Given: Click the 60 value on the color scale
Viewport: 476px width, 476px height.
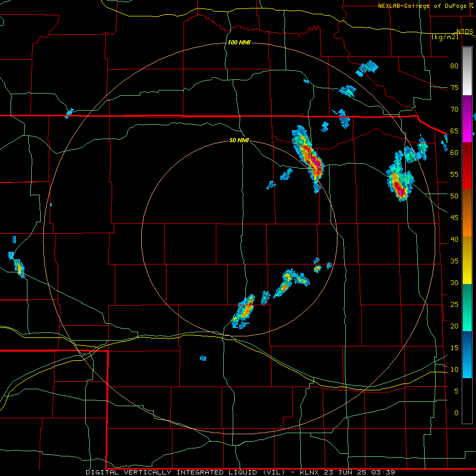Looking at the screenshot, I should [454, 153].
